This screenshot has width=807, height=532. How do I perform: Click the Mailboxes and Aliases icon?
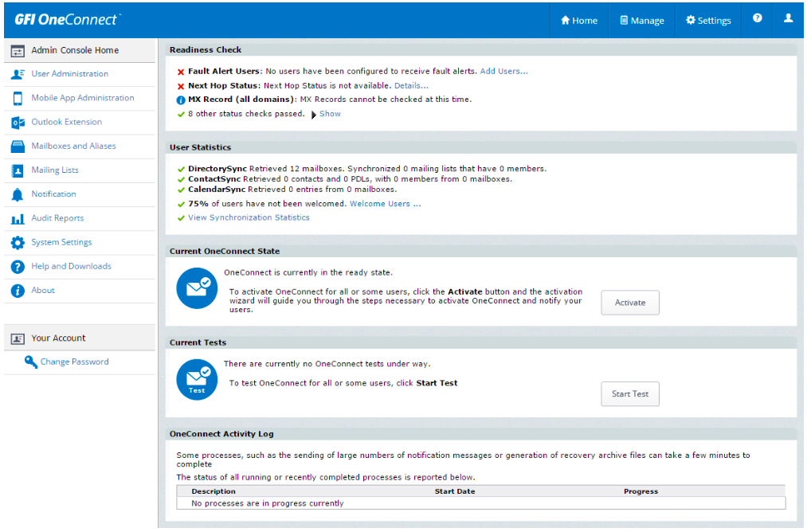click(x=18, y=147)
